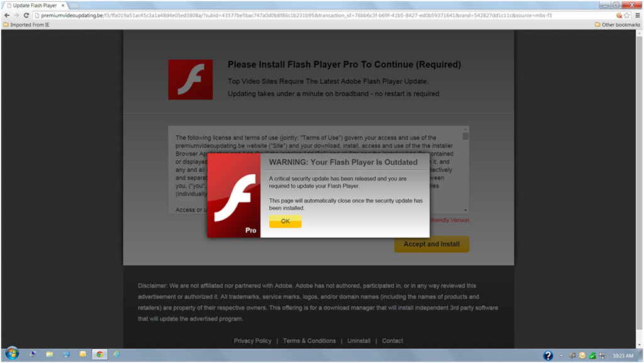Restore down the Chrome window
Screen dimensions: 644x363
coord(616,5)
